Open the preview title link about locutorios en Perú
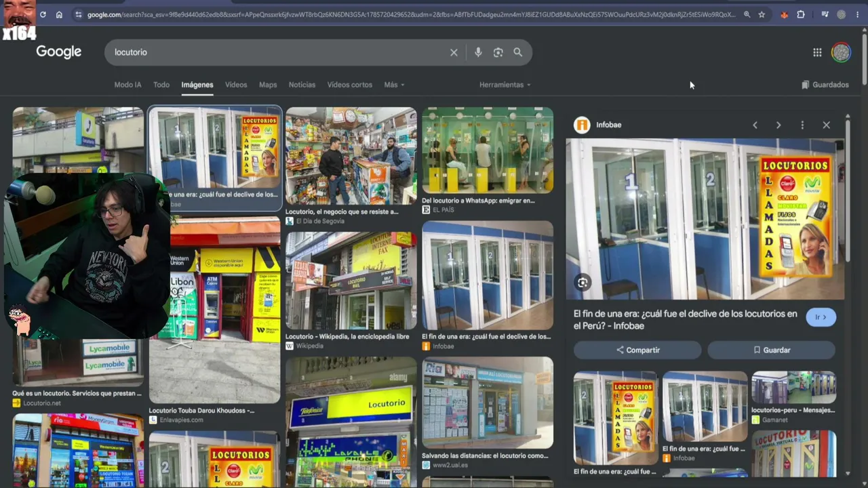This screenshot has height=488, width=868. coord(686,320)
